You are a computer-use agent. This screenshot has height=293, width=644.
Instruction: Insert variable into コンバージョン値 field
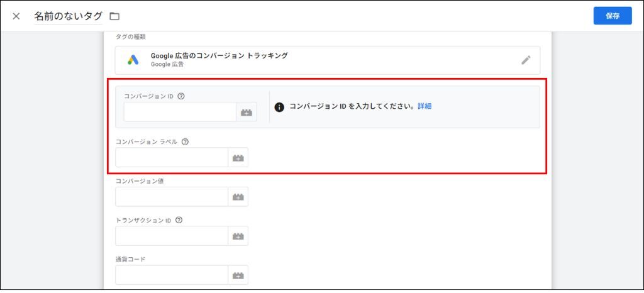(238, 197)
